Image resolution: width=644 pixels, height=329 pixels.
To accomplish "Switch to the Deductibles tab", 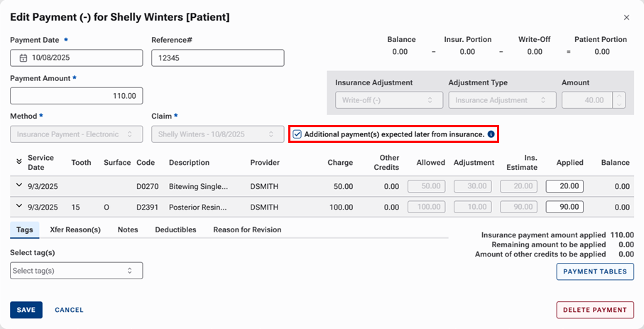I will [x=175, y=230].
